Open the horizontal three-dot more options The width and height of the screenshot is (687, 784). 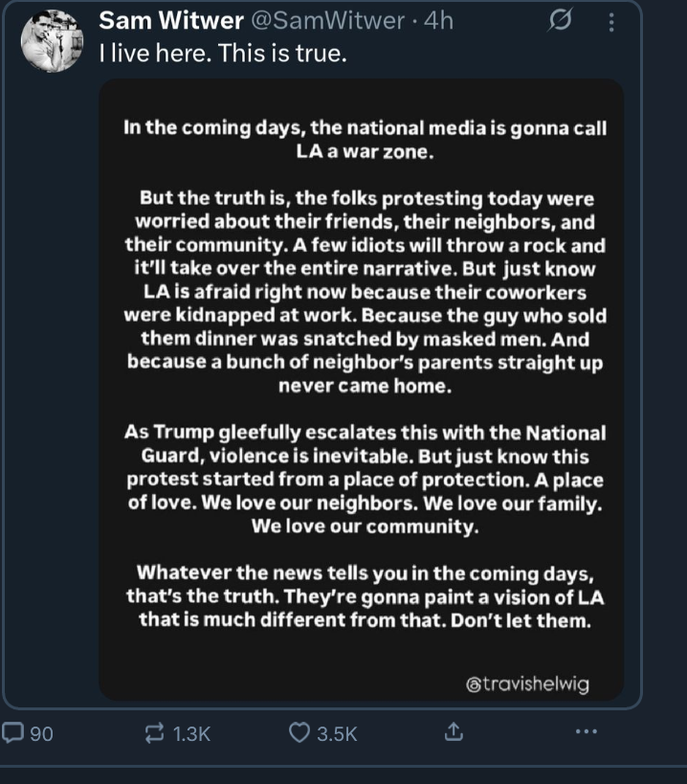click(587, 731)
